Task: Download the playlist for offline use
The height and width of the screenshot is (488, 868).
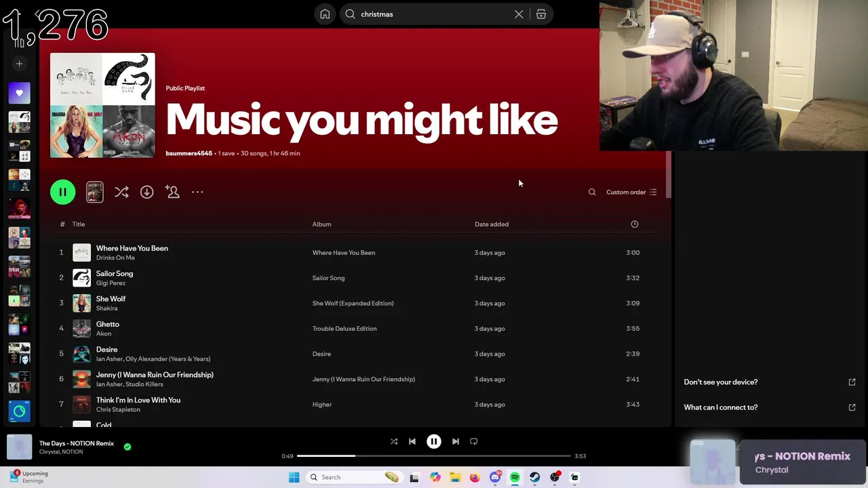Action: tap(146, 192)
